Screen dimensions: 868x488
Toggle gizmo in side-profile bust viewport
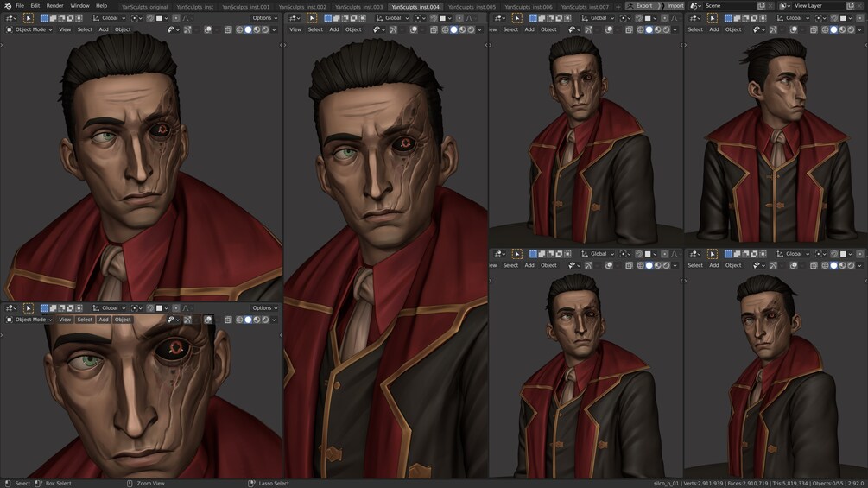pyautogui.click(x=773, y=29)
